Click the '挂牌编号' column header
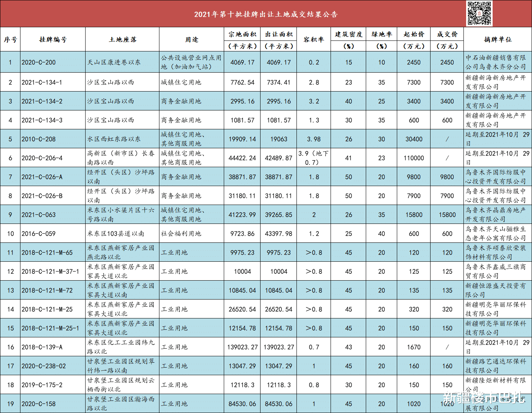Image resolution: width=532 pixels, height=413 pixels. click(x=53, y=39)
